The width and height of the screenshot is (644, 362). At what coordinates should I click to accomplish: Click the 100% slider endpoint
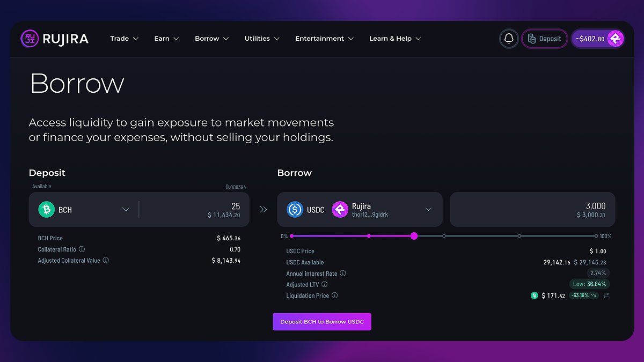(596, 236)
